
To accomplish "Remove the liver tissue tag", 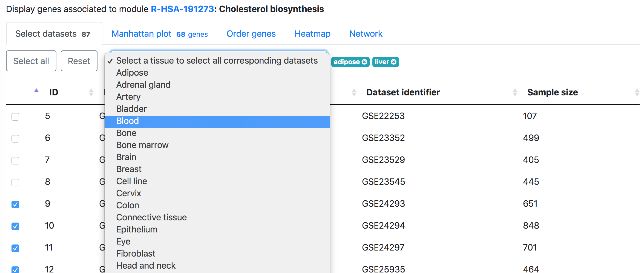I will click(393, 62).
